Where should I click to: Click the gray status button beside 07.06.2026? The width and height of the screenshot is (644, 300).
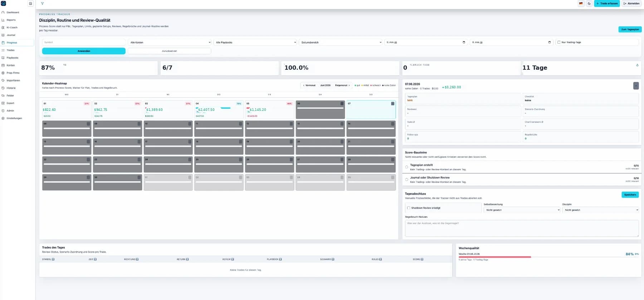(x=636, y=86)
